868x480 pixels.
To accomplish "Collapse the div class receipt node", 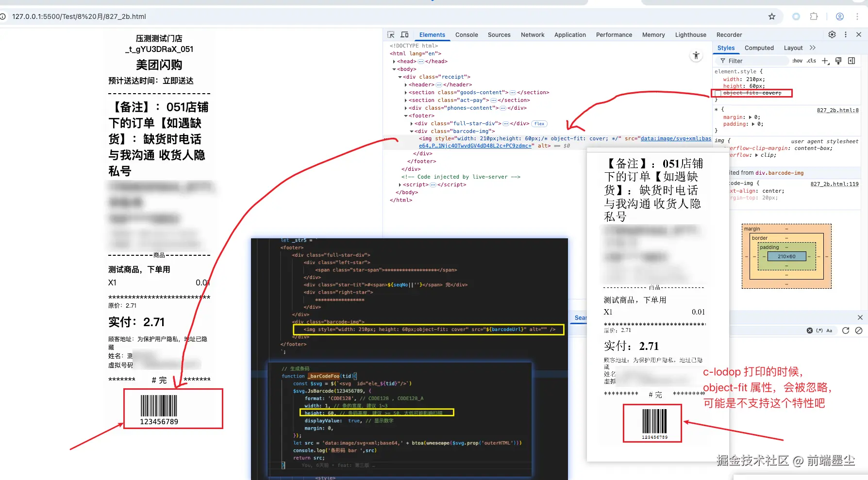I will (x=400, y=77).
